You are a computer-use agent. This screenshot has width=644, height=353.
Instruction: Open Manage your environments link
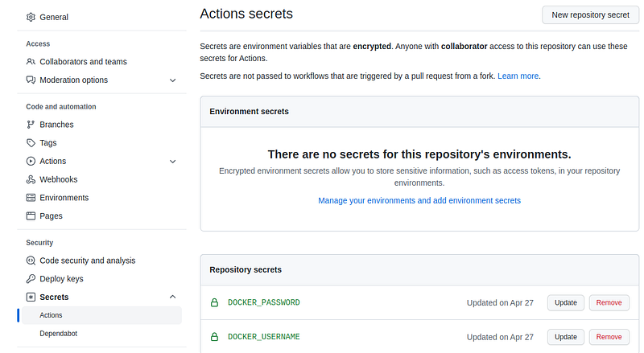419,200
